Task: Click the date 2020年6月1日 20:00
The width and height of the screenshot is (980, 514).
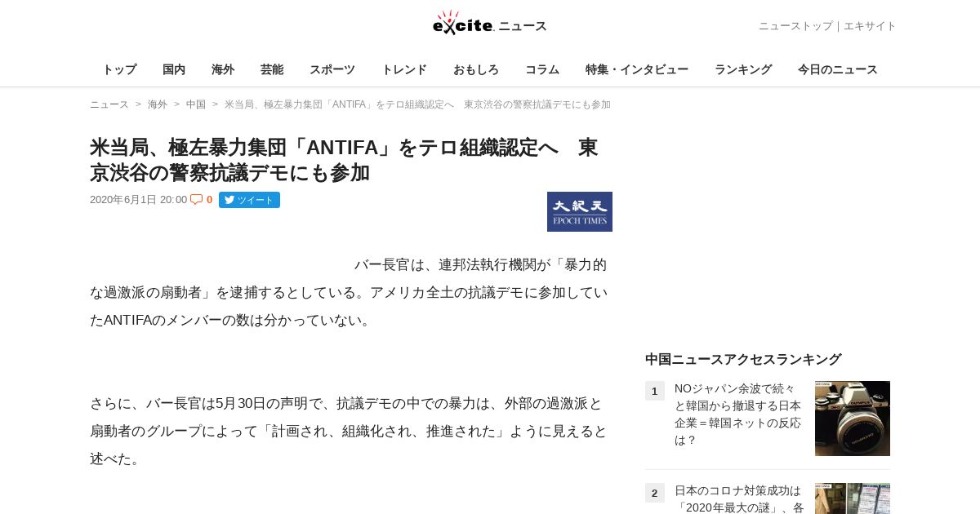Action: coord(138,200)
